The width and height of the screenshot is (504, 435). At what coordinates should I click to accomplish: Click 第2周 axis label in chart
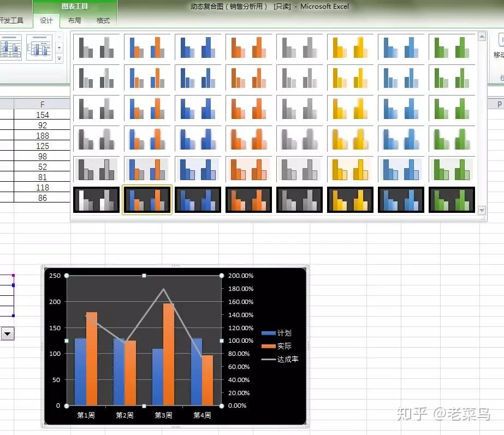[124, 415]
